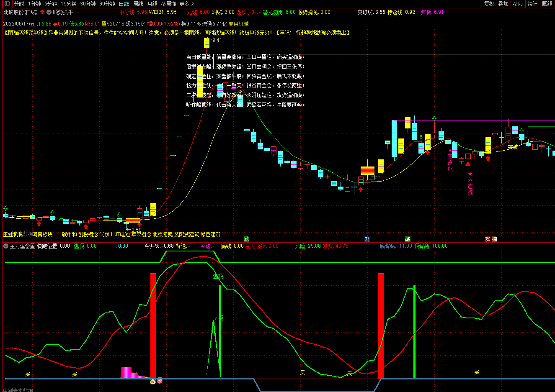The width and height of the screenshot is (555, 392).
Task: Select the 15分钟 period
Action: click(x=69, y=4)
